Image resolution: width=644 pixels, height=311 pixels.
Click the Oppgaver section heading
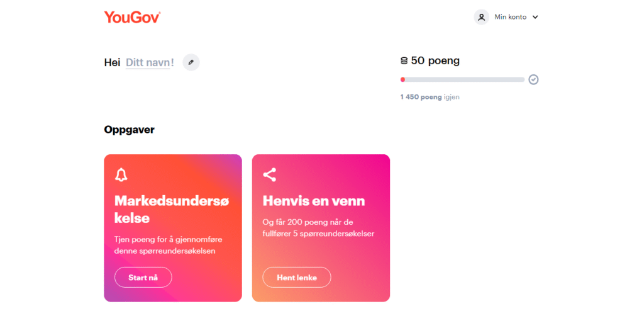pyautogui.click(x=130, y=130)
